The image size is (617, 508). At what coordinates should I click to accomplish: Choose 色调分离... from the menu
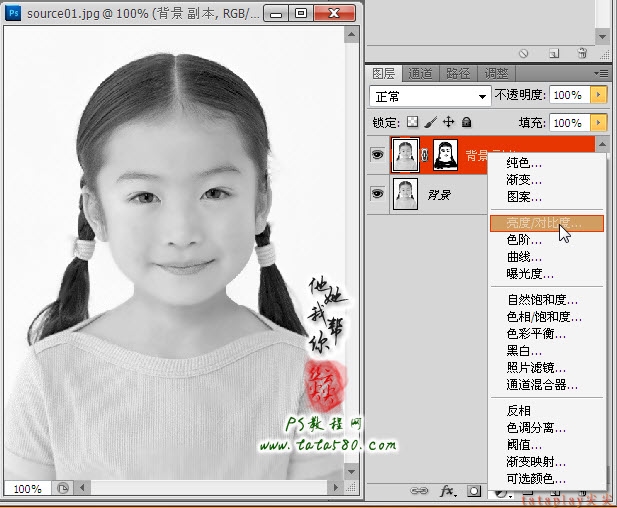coord(547,428)
